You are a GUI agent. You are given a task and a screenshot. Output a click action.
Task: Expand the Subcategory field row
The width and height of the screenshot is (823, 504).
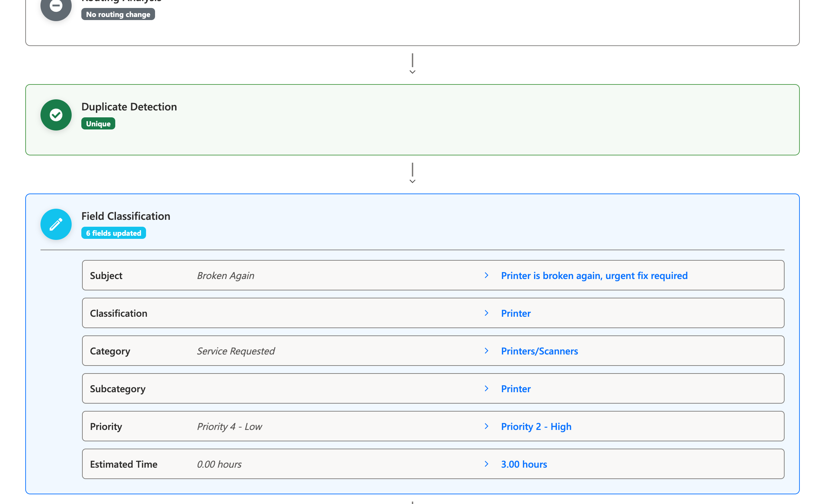(487, 388)
